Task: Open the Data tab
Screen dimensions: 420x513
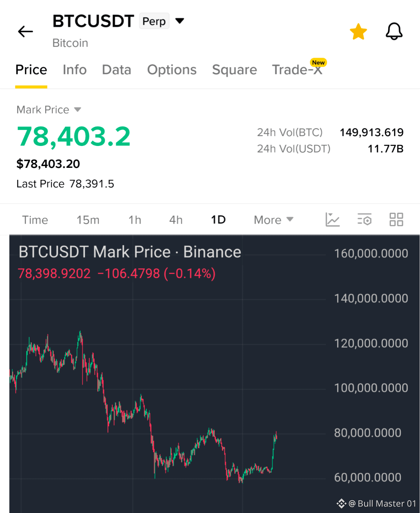Action: coord(116,70)
